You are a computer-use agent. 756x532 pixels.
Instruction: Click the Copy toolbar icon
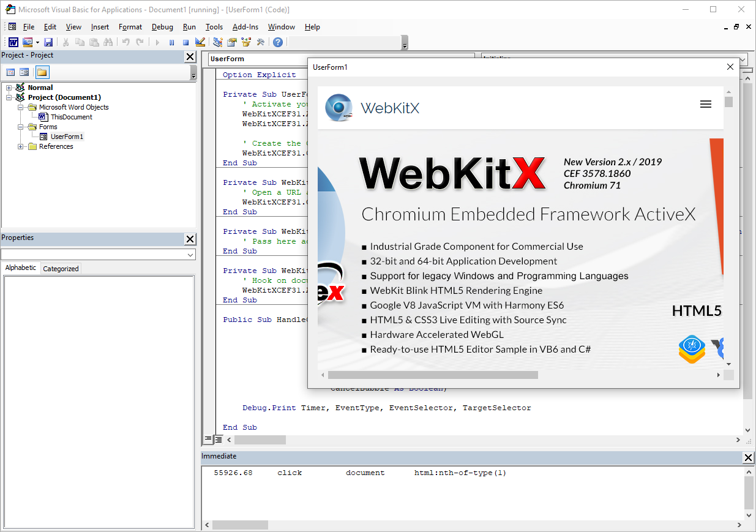point(80,42)
